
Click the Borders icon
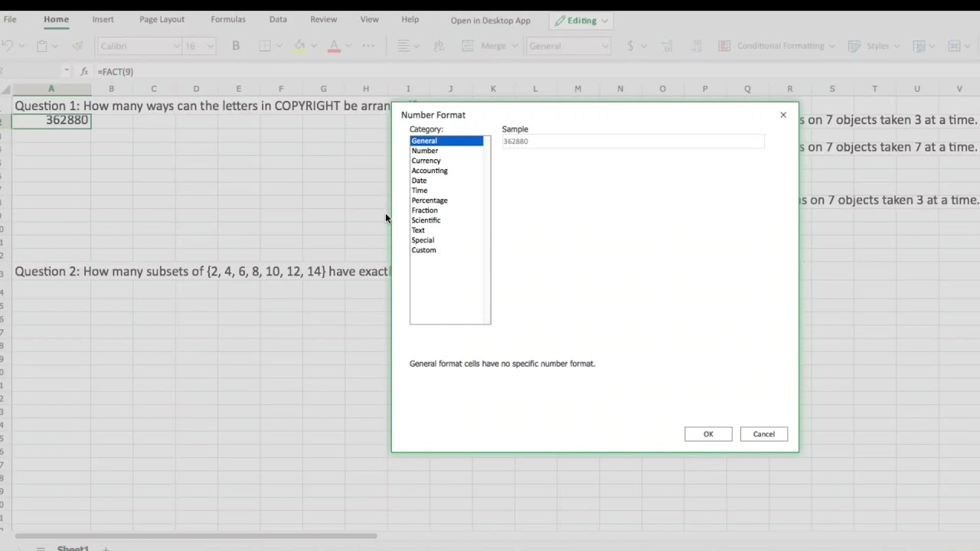tap(265, 46)
